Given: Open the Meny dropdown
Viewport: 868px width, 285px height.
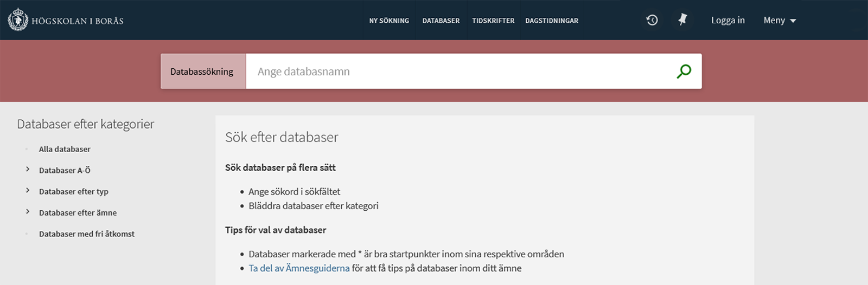Looking at the screenshot, I should (x=780, y=20).
